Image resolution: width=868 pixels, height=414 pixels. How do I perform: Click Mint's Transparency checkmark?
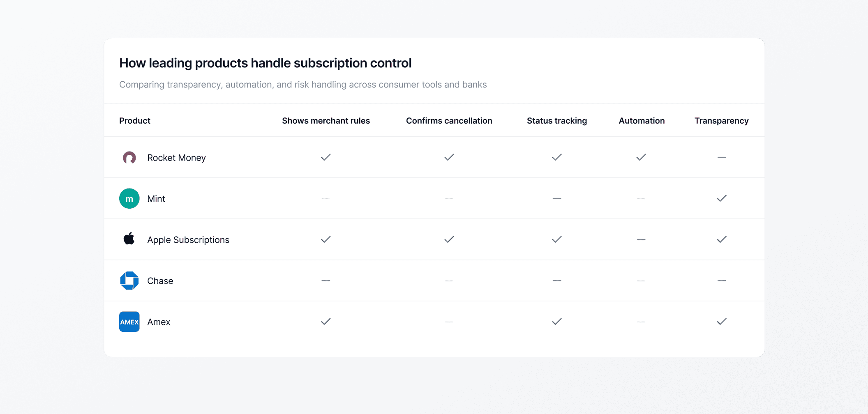[x=721, y=198]
